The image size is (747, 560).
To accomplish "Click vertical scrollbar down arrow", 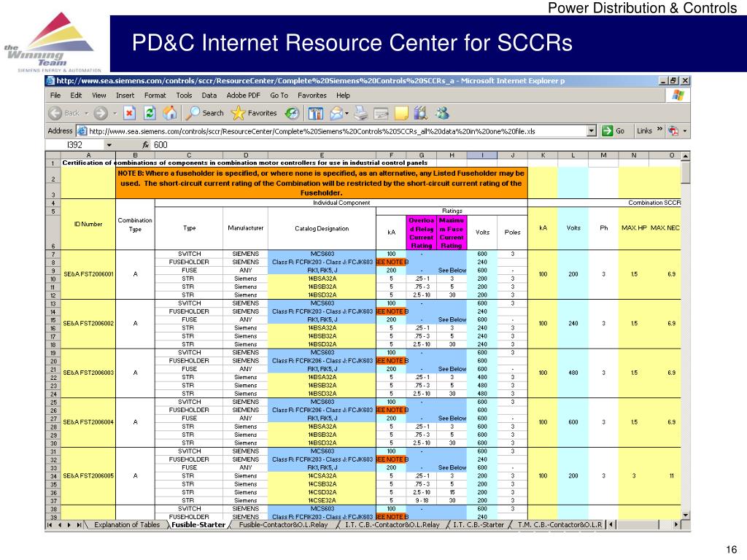I will click(x=686, y=516).
